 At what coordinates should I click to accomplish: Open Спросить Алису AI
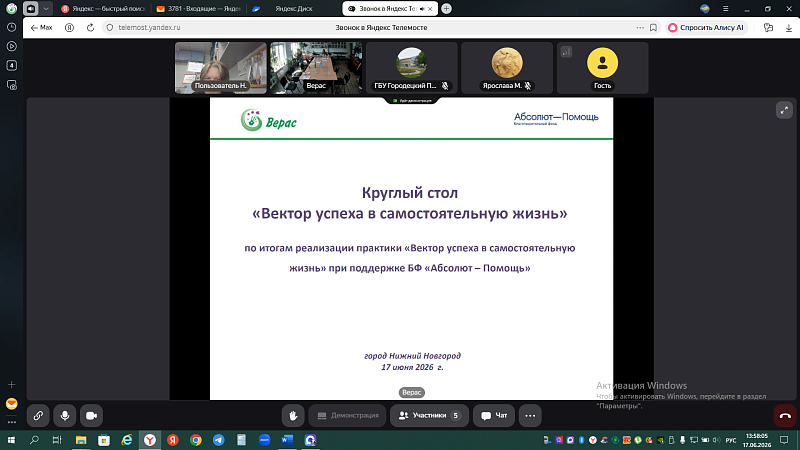click(x=706, y=28)
